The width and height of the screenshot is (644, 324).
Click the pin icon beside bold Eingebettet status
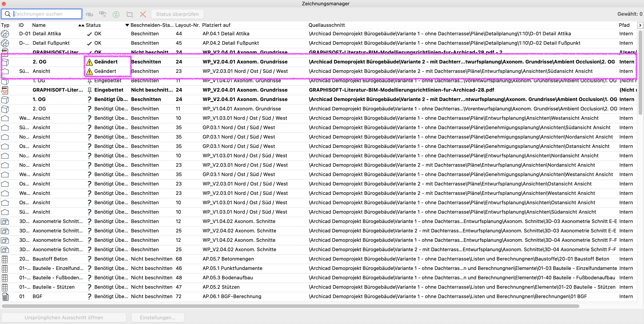(89, 90)
